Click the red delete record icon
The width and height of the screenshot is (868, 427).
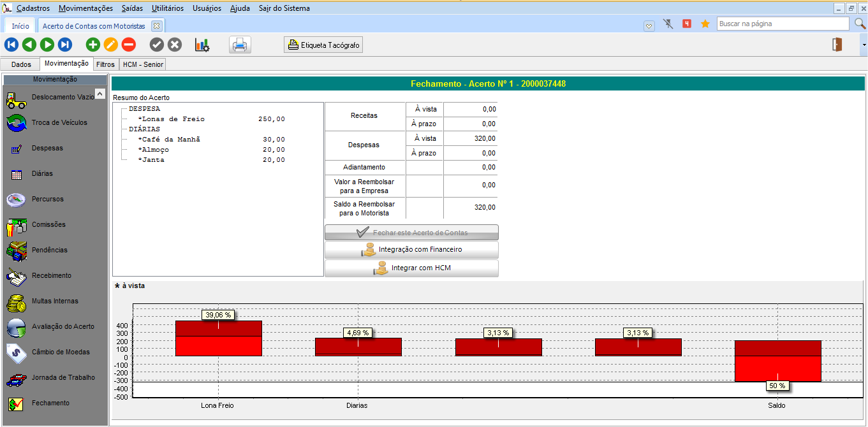click(x=129, y=45)
